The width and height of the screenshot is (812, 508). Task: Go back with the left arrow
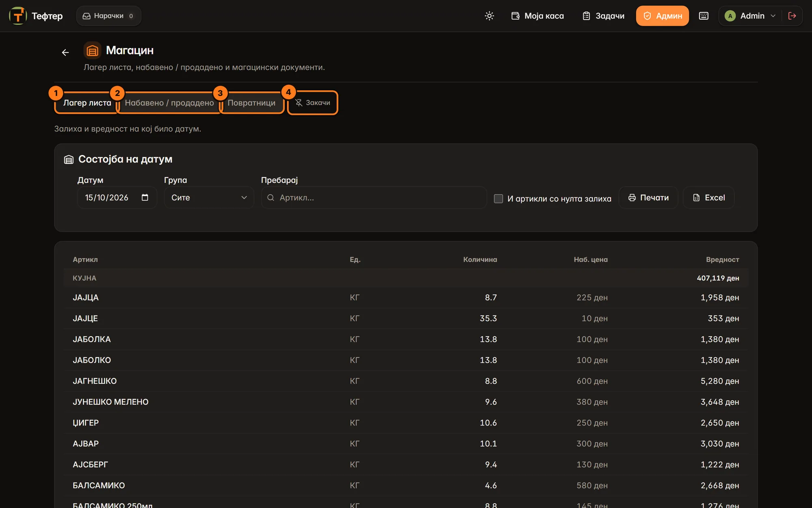click(65, 52)
